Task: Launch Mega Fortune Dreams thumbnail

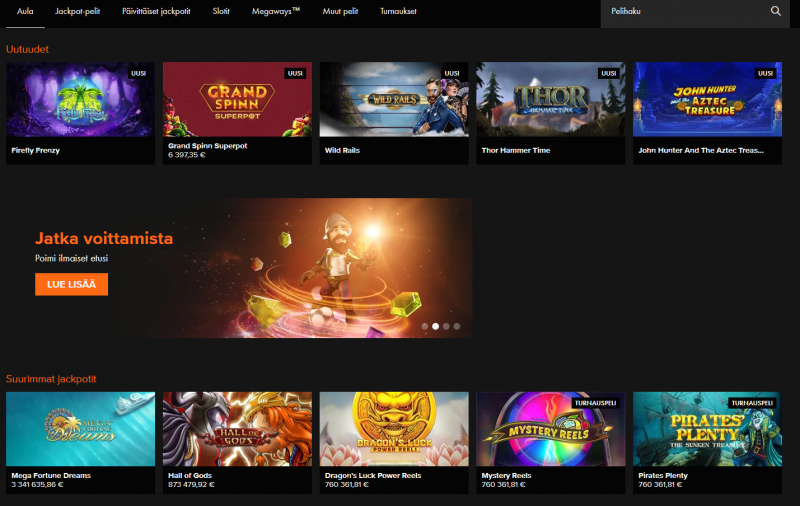Action: (81, 429)
